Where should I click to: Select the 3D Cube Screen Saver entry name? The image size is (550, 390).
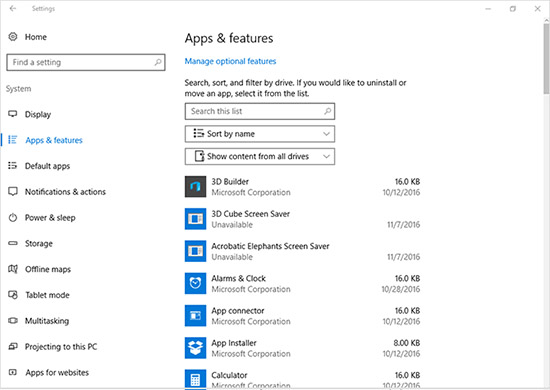(250, 214)
